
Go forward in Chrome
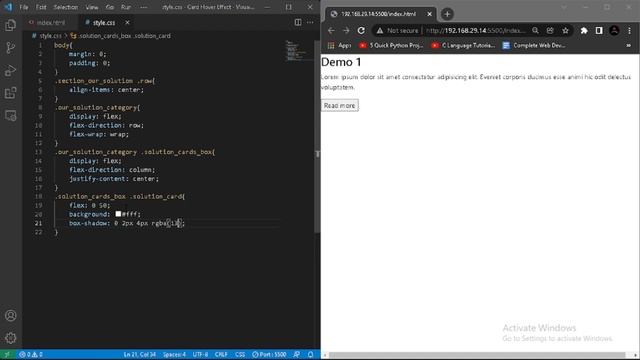(346, 31)
